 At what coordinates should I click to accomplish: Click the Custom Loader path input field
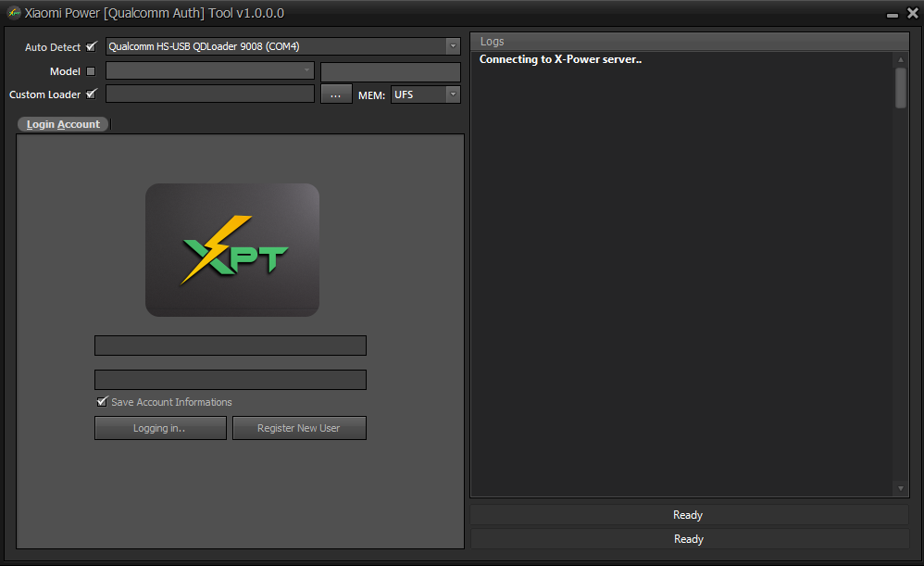(210, 94)
